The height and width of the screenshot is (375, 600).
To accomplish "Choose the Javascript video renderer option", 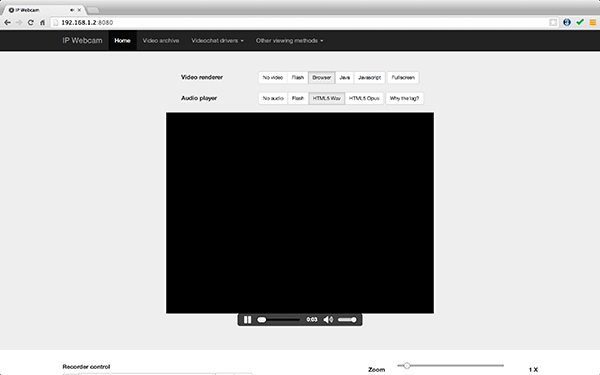I will [x=369, y=77].
